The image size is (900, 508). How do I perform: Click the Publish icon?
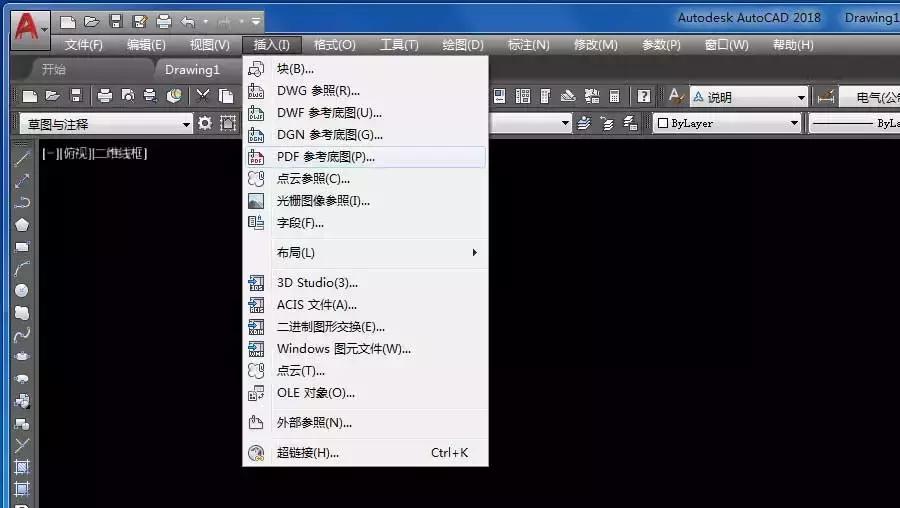click(150, 96)
